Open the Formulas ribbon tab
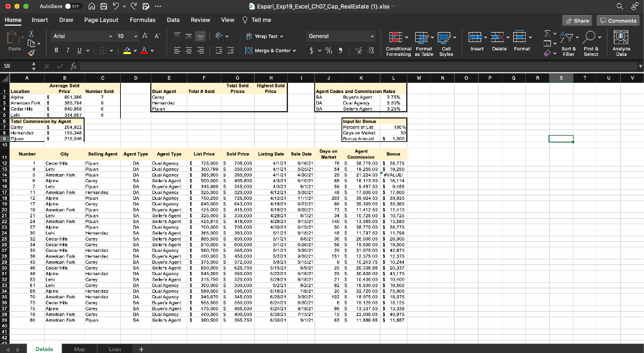This screenshot has height=353, width=644. [142, 20]
